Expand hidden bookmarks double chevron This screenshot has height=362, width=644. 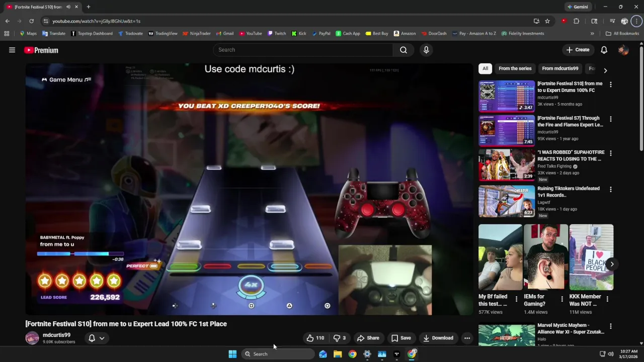[592, 34]
